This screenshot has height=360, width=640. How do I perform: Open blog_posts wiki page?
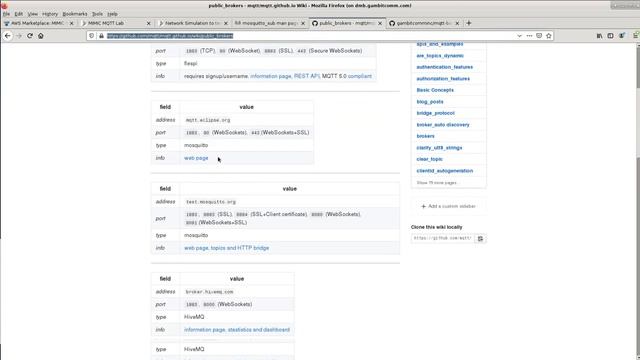click(x=430, y=102)
